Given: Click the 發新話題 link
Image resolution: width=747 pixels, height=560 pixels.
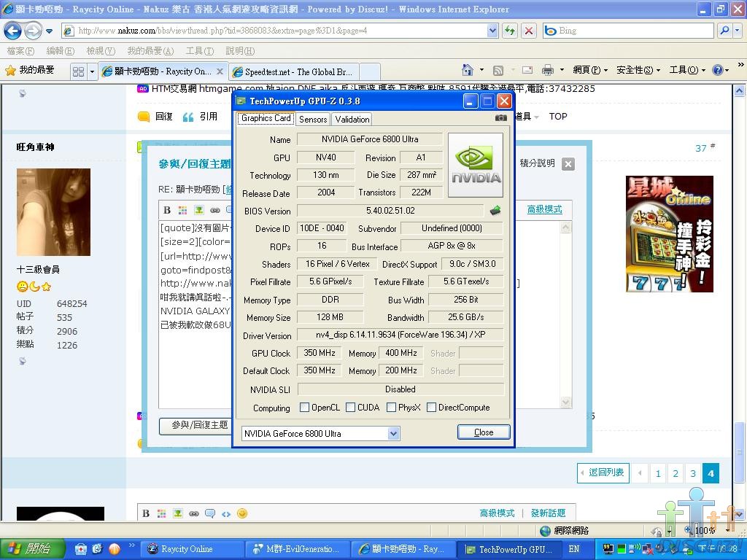Looking at the screenshot, I should (548, 513).
